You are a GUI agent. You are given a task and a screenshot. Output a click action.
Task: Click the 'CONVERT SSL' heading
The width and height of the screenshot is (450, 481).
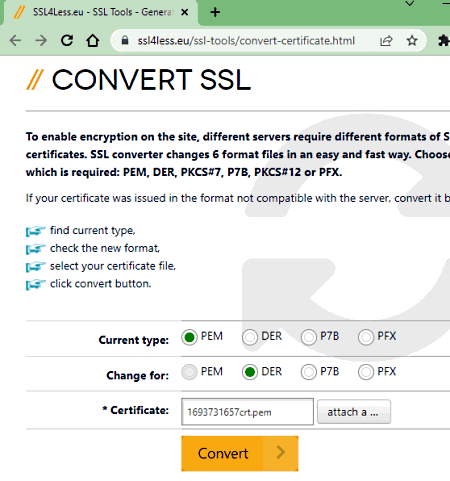coord(151,80)
